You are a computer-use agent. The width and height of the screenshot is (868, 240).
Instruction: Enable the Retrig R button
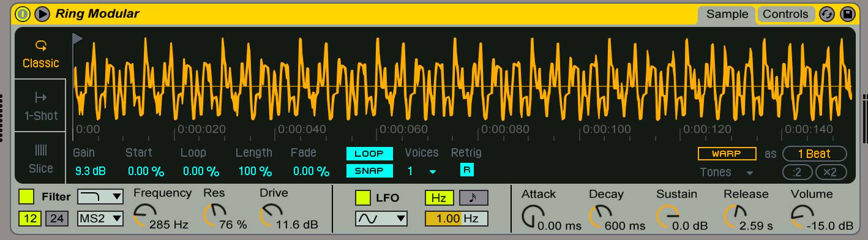coord(467,170)
